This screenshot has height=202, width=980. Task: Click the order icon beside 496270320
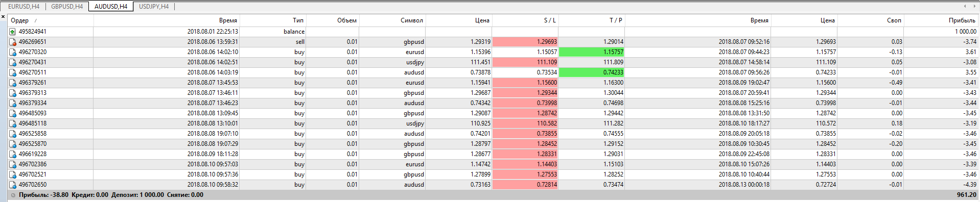(12, 52)
